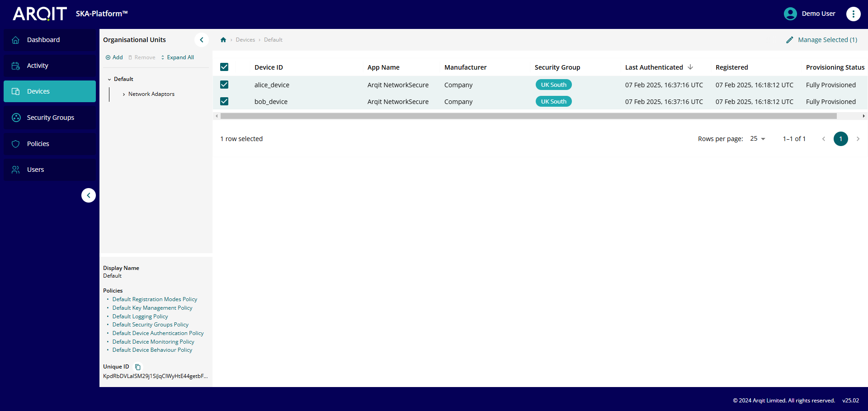The width and height of the screenshot is (868, 411).
Task: Go to the next page arrow
Action: [858, 139]
